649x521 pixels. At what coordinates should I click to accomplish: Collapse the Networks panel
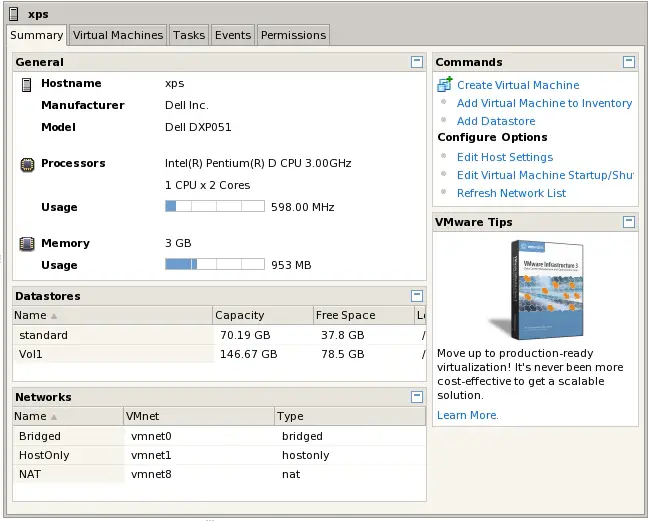click(417, 396)
